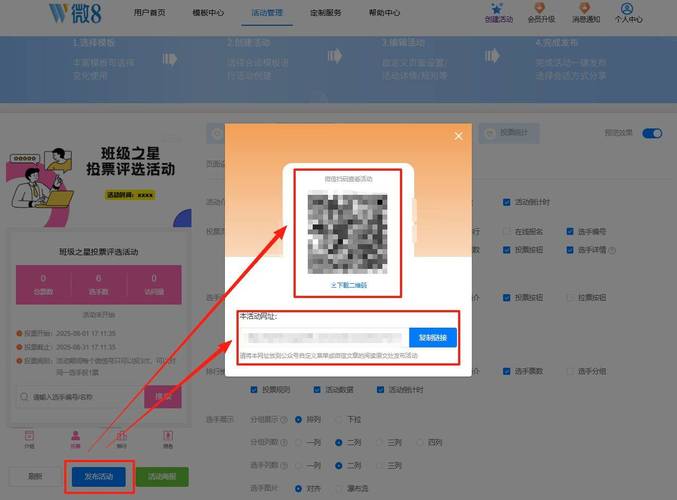Open the 投票统计 tab behind popup
This screenshot has width=677, height=500.
[x=509, y=133]
